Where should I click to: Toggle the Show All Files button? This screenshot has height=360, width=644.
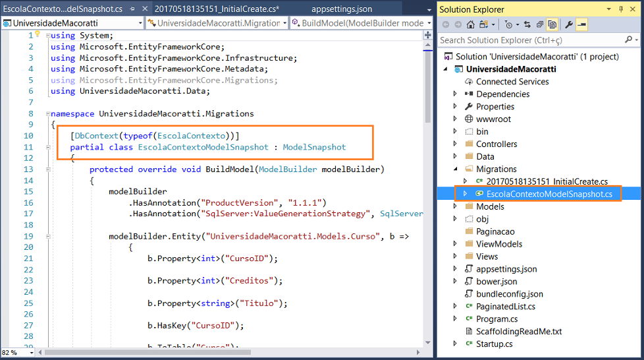pos(552,24)
